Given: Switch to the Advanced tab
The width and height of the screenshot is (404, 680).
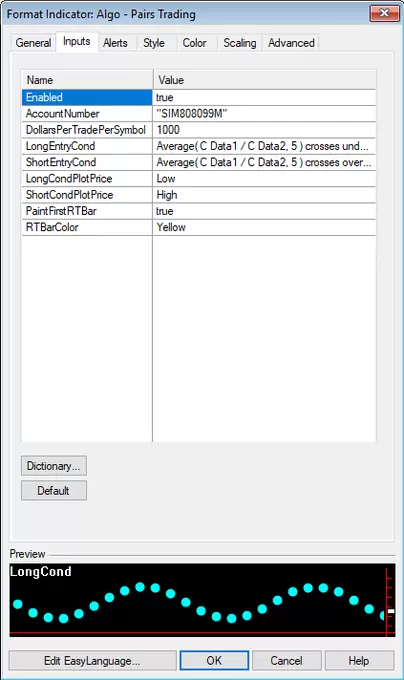Looking at the screenshot, I should pos(291,43).
